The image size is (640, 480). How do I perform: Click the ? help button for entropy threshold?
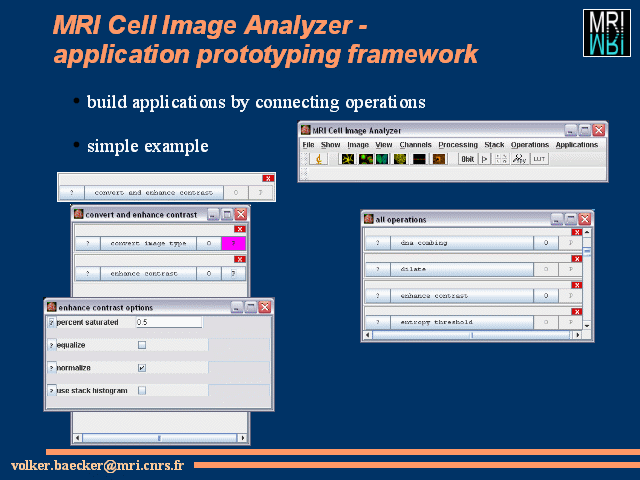(x=378, y=322)
